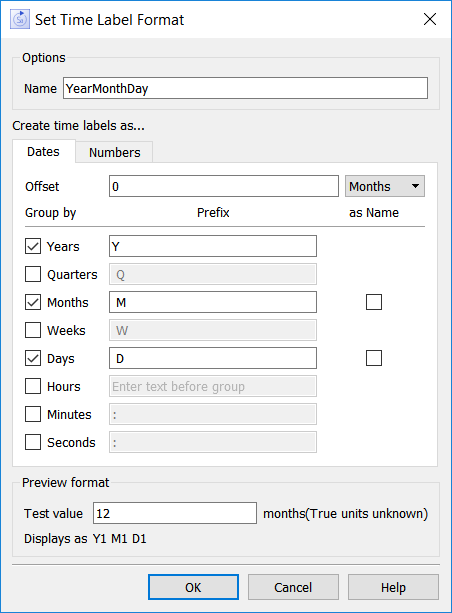Uncheck the Months group checkbox

pos(33,302)
